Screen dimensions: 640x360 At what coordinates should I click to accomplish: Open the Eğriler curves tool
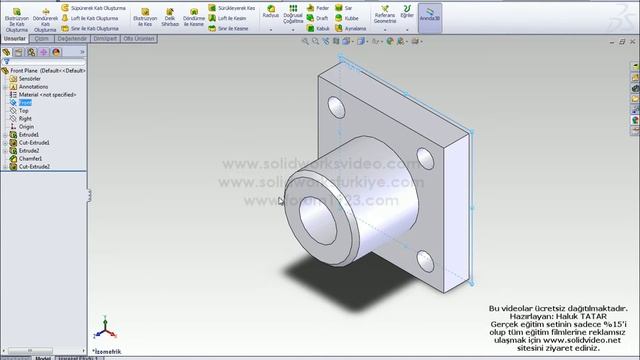coord(407,12)
